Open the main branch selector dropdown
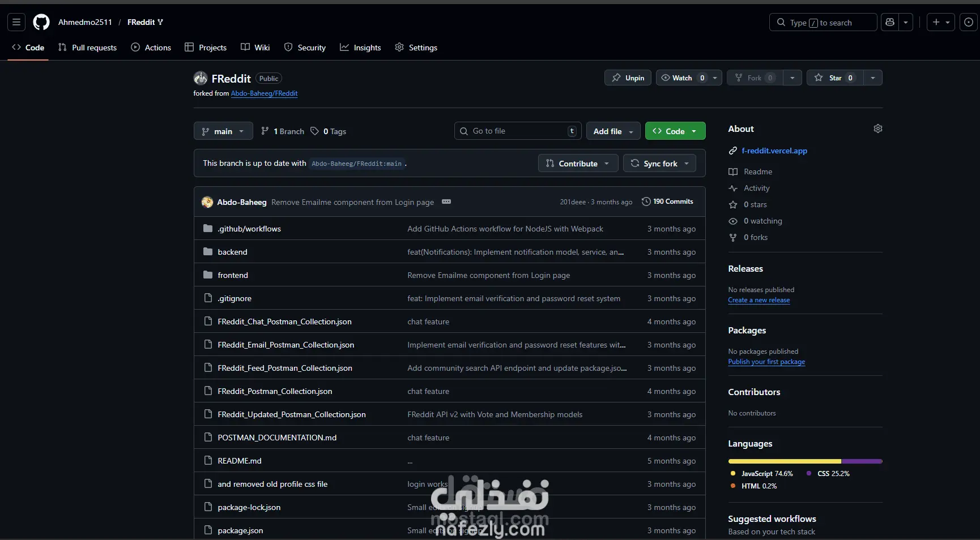Image resolution: width=980 pixels, height=540 pixels. (x=223, y=131)
